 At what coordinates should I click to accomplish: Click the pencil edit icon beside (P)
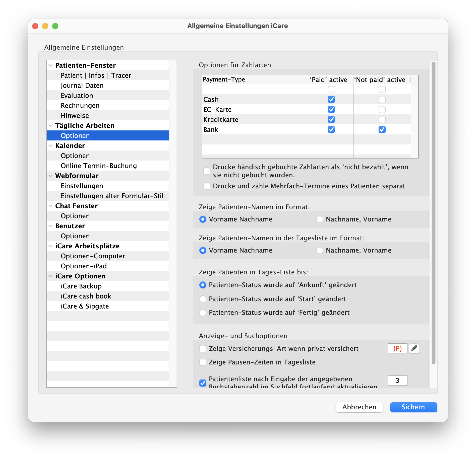point(414,348)
